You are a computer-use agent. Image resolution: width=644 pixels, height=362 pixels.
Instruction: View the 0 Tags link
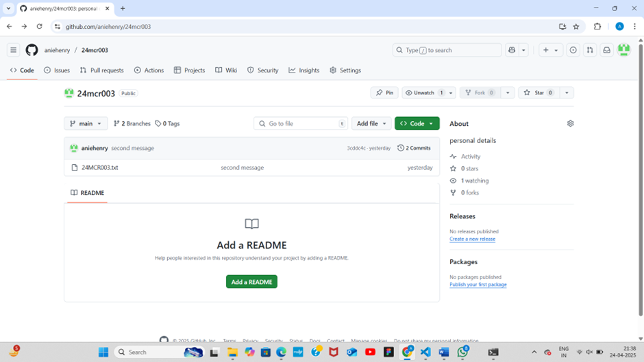pos(167,124)
